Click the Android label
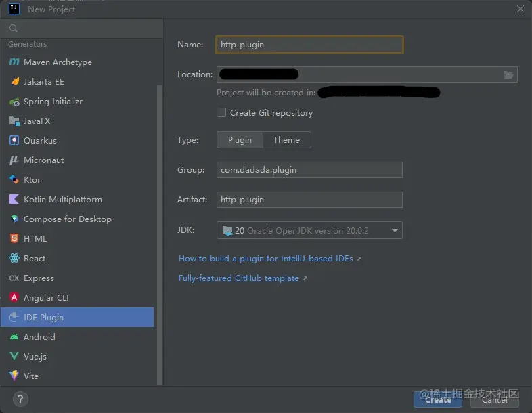Image resolution: width=532 pixels, height=413 pixels. 39,336
